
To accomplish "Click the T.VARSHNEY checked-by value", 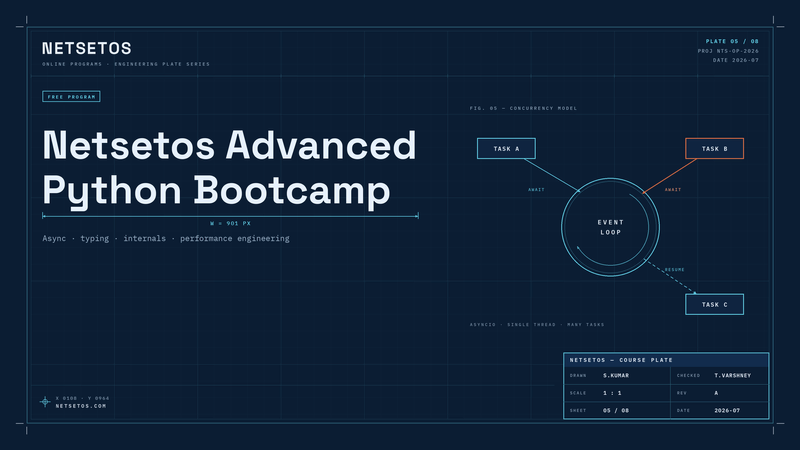I will (733, 376).
